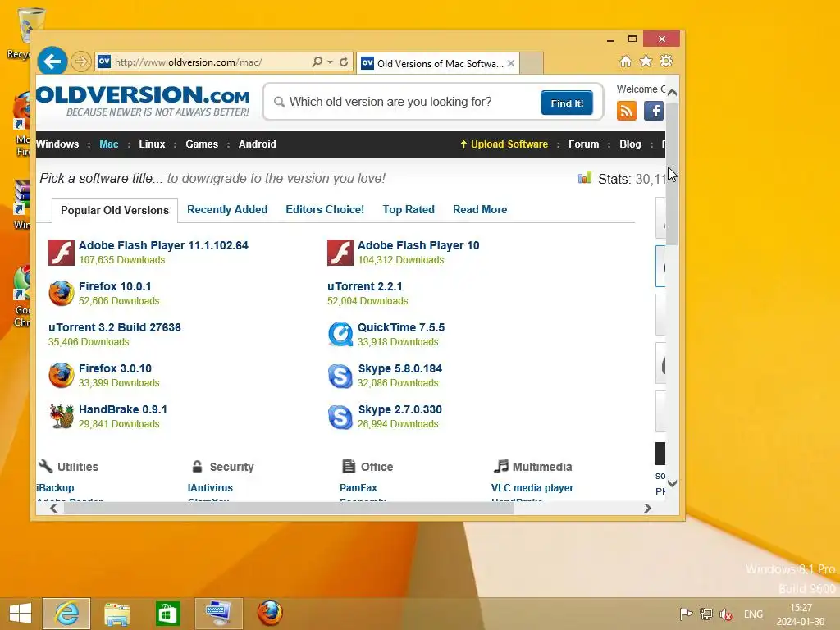840x630 pixels.
Task: Open the Facebook icon
Action: click(654, 111)
